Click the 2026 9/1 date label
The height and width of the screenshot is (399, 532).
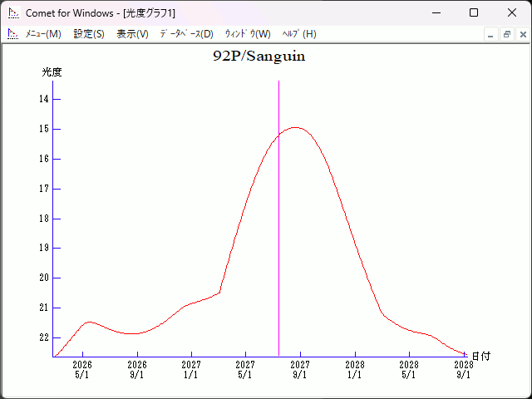point(137,370)
